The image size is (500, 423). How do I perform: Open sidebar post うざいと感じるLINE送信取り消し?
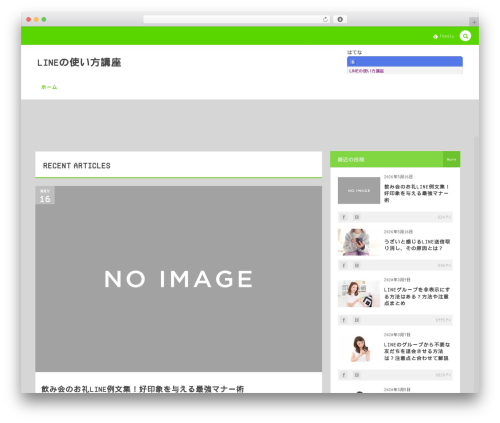point(417,245)
